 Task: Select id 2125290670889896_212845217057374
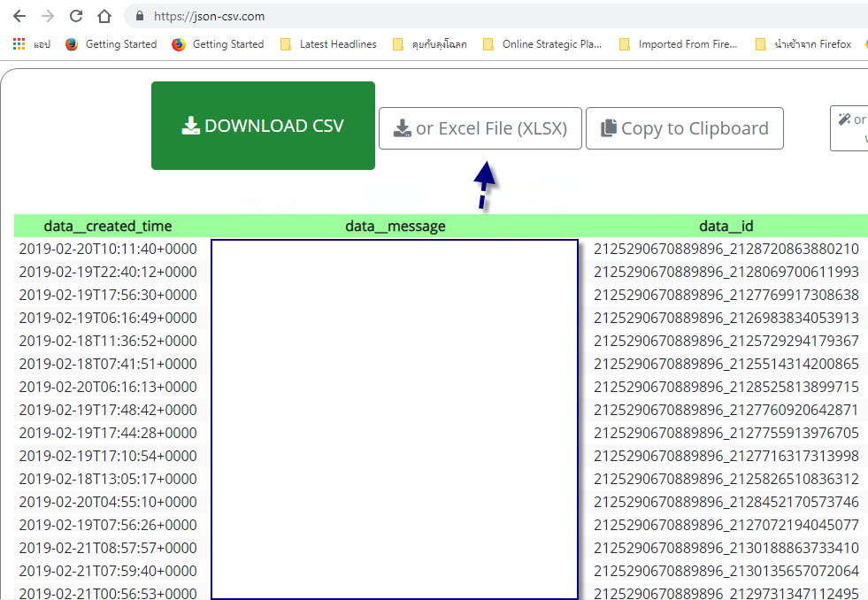click(726, 502)
